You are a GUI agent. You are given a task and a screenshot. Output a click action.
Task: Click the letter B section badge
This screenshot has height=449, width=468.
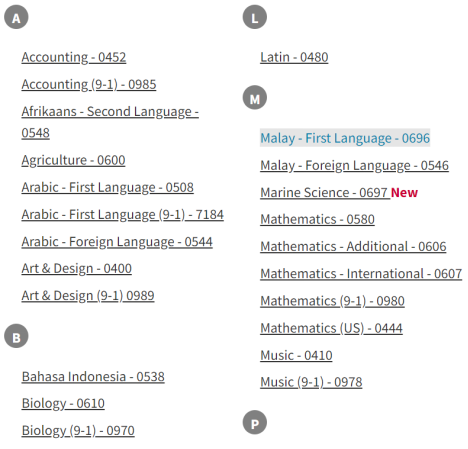[16, 336]
